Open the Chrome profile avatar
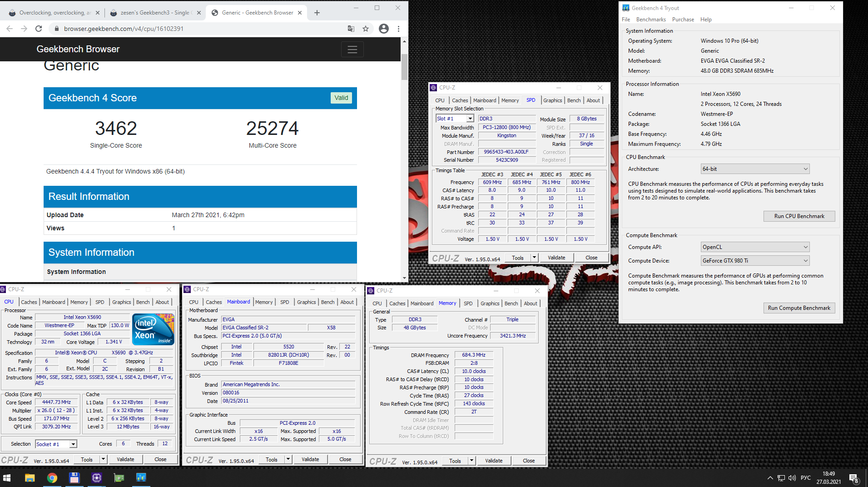Image resolution: width=868 pixels, height=487 pixels. 384,29
